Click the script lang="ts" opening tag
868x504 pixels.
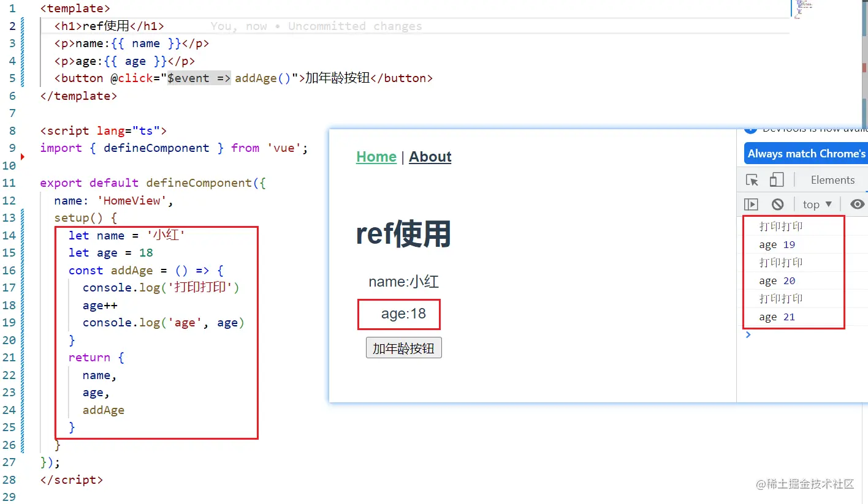pos(104,131)
